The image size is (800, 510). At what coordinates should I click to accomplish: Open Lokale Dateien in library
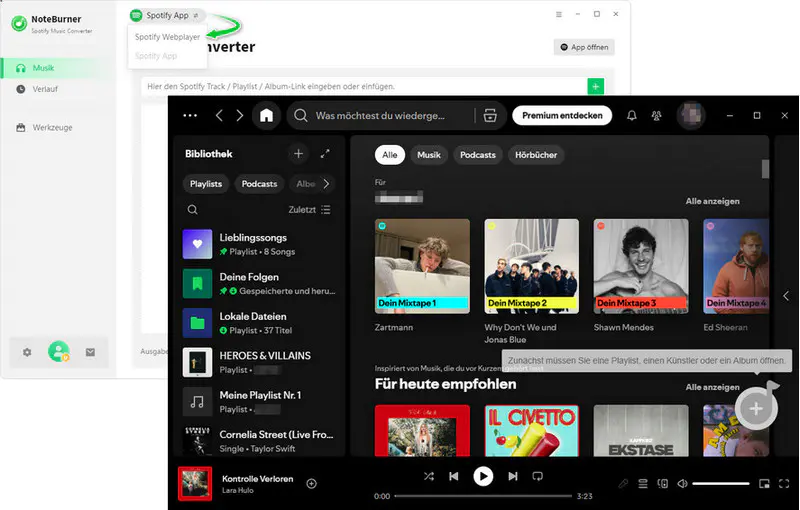click(x=259, y=323)
